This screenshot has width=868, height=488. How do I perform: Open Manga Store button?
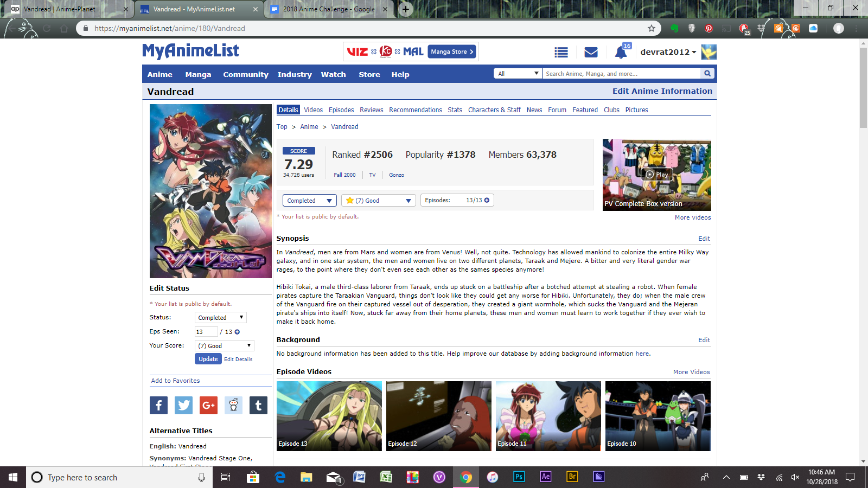tap(452, 52)
